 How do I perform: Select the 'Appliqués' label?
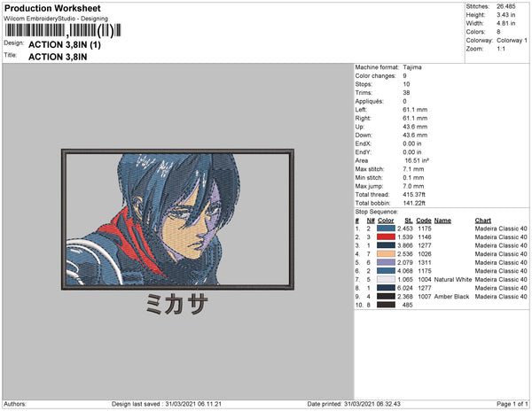(369, 101)
